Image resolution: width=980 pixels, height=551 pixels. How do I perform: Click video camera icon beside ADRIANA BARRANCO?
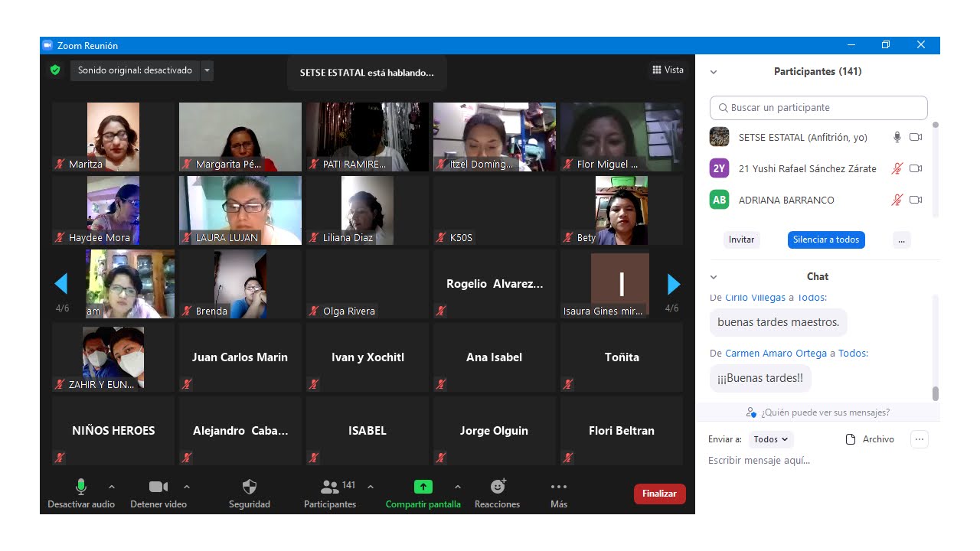(x=916, y=200)
